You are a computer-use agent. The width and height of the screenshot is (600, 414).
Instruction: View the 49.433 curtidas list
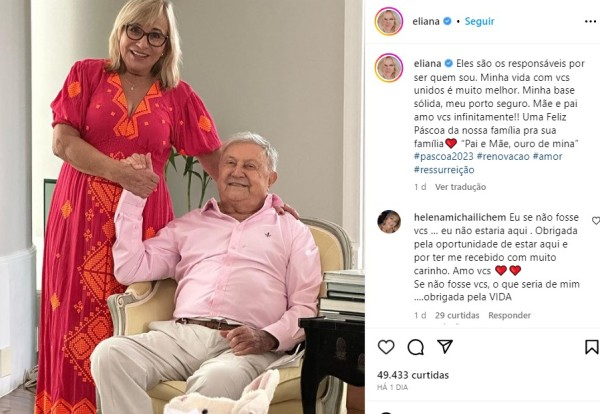[413, 375]
